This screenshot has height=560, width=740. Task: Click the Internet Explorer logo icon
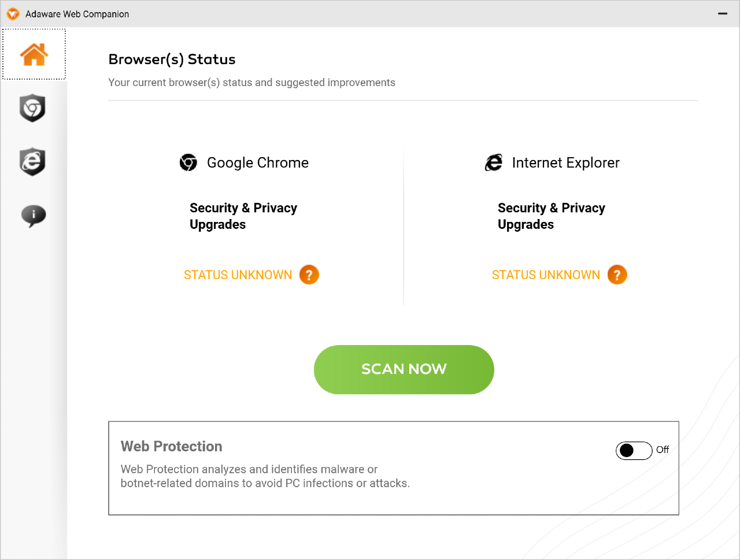pos(494,162)
